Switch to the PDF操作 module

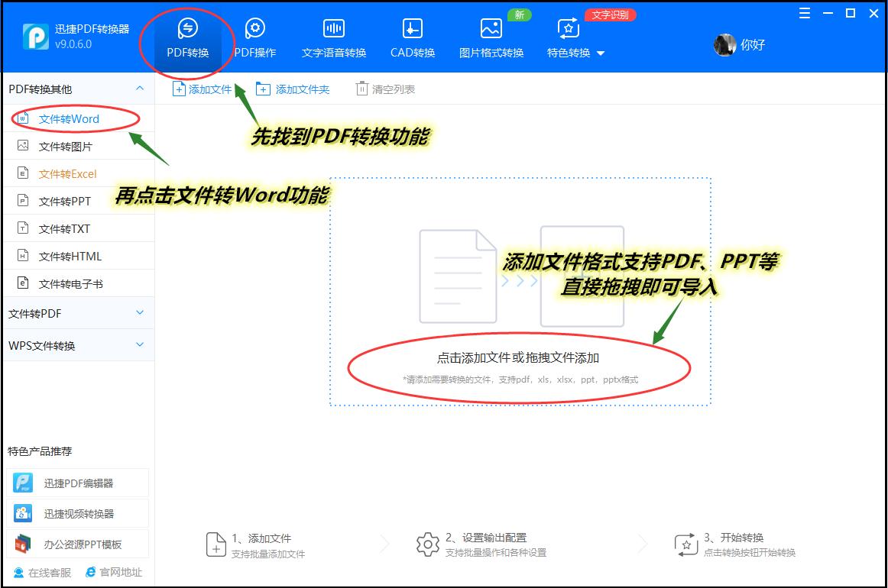click(x=255, y=36)
